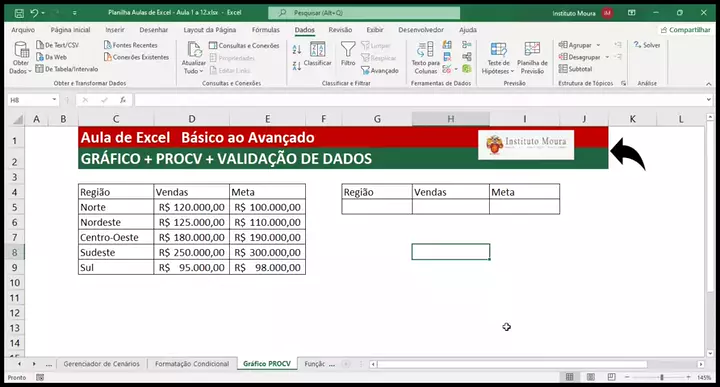Click the Subtotal icon
Image resolution: width=720 pixels, height=387 pixels.
575,69
